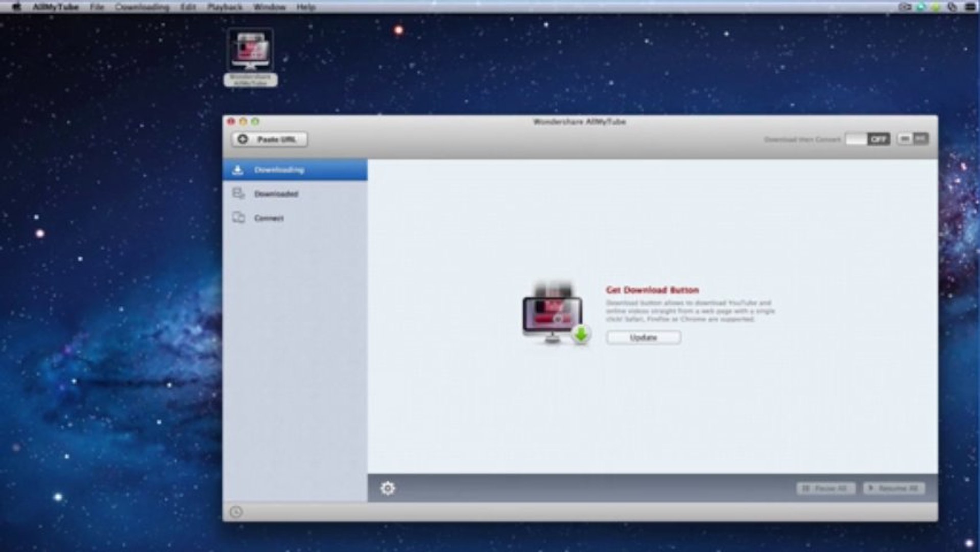The height and width of the screenshot is (552, 980).
Task: Select Convert in the sidebar
Action: 295,218
